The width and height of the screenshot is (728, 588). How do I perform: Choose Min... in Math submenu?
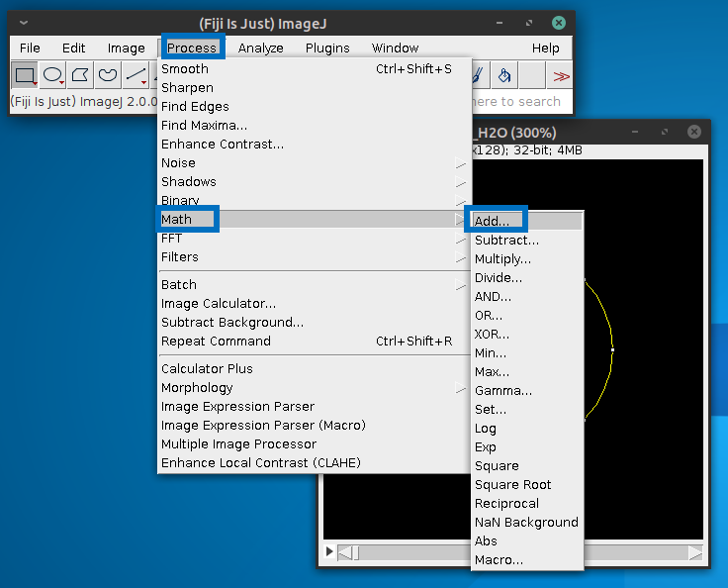point(527,353)
